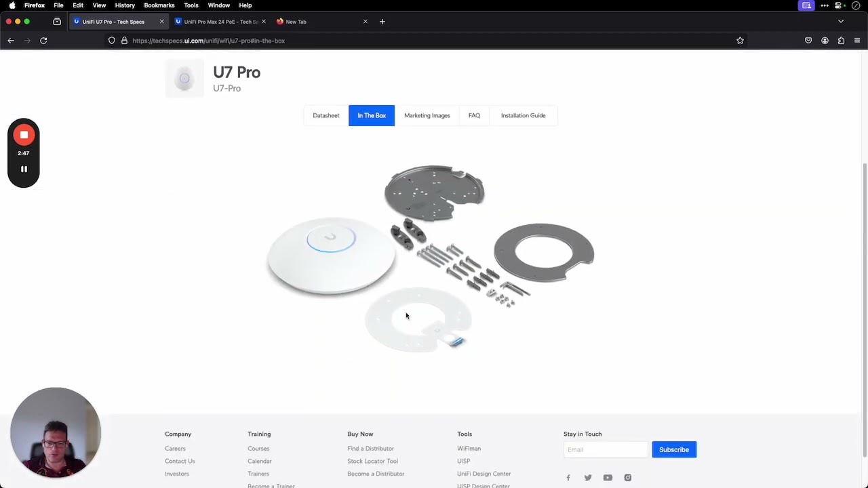Open the Help menu
The image size is (868, 488).
coord(245,5)
